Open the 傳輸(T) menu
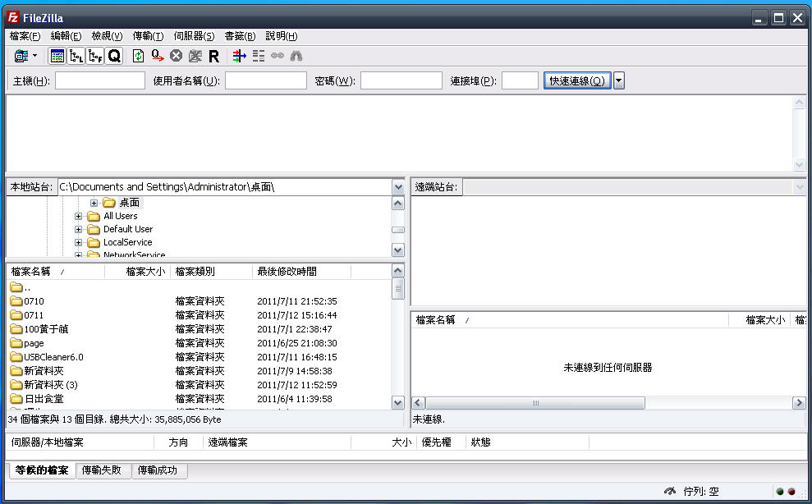Screen dimensions: 812x504 pos(148,36)
